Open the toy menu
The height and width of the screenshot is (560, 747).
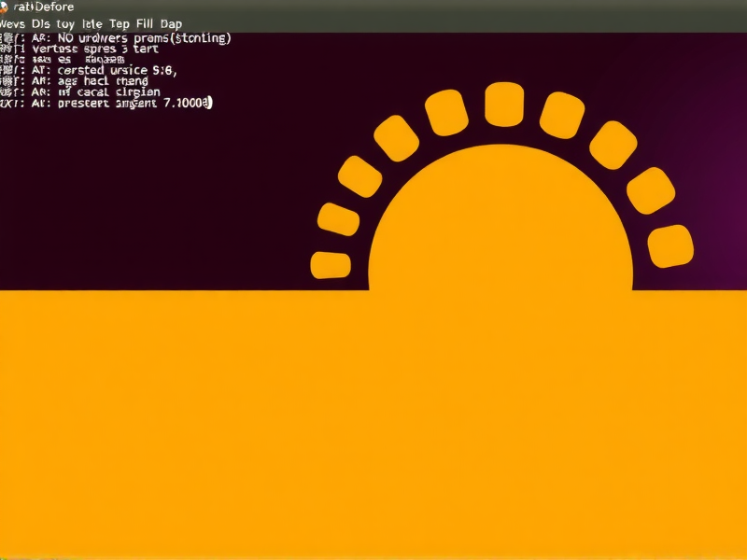(x=67, y=23)
